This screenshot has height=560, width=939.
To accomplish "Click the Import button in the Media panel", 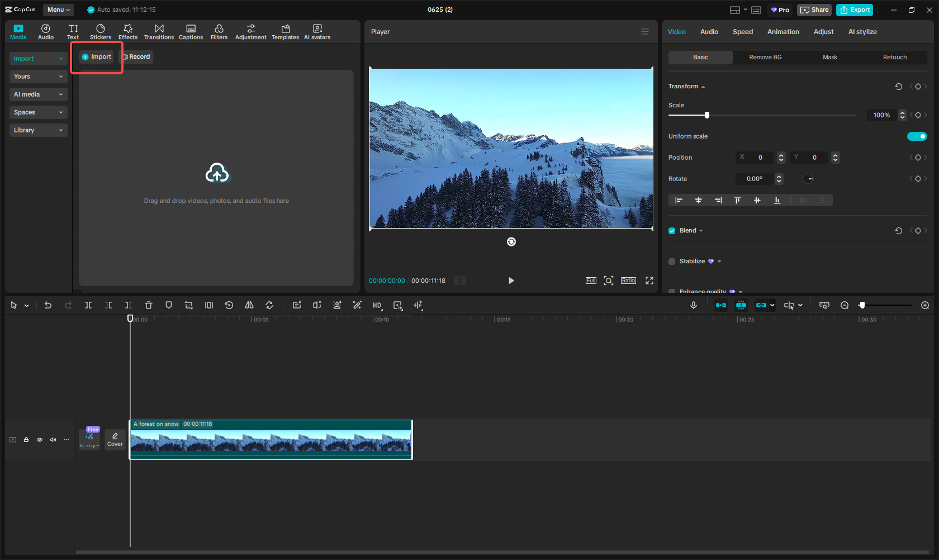I will (x=96, y=56).
